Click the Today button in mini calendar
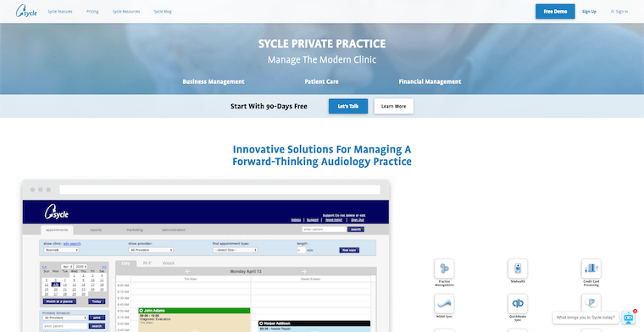 coord(97,302)
